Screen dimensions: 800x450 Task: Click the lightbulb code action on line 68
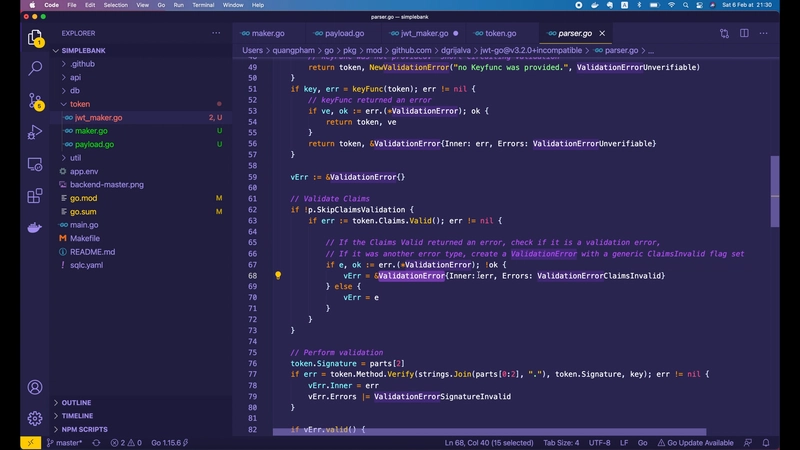[x=278, y=275]
